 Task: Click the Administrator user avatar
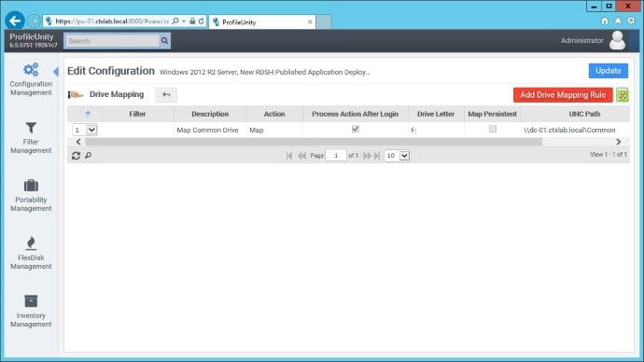[x=617, y=41]
